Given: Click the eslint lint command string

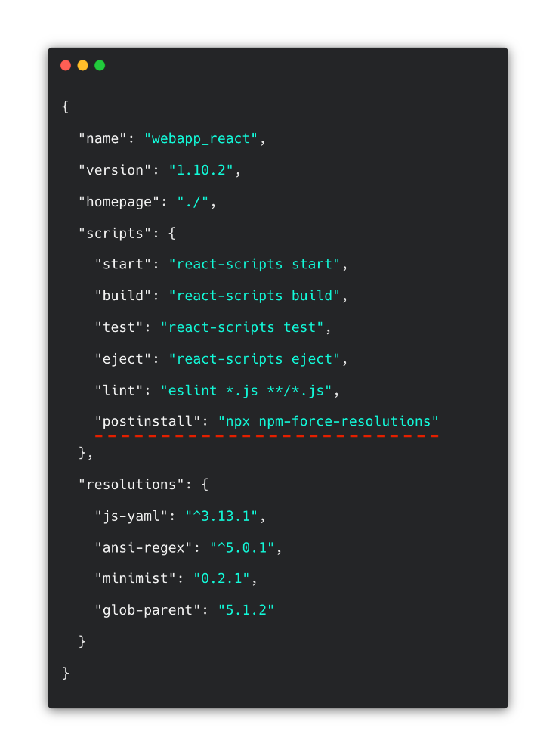Looking at the screenshot, I should tap(246, 390).
